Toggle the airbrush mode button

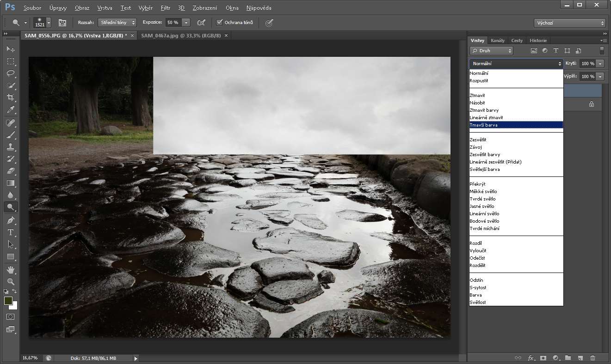pyautogui.click(x=201, y=22)
